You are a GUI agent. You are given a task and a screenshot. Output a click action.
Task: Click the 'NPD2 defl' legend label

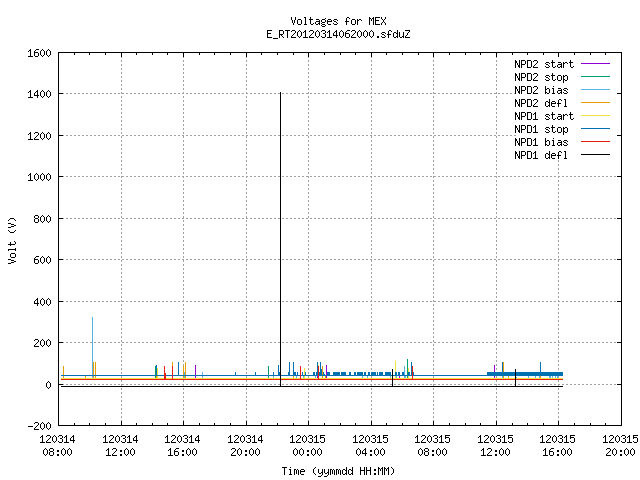click(541, 103)
